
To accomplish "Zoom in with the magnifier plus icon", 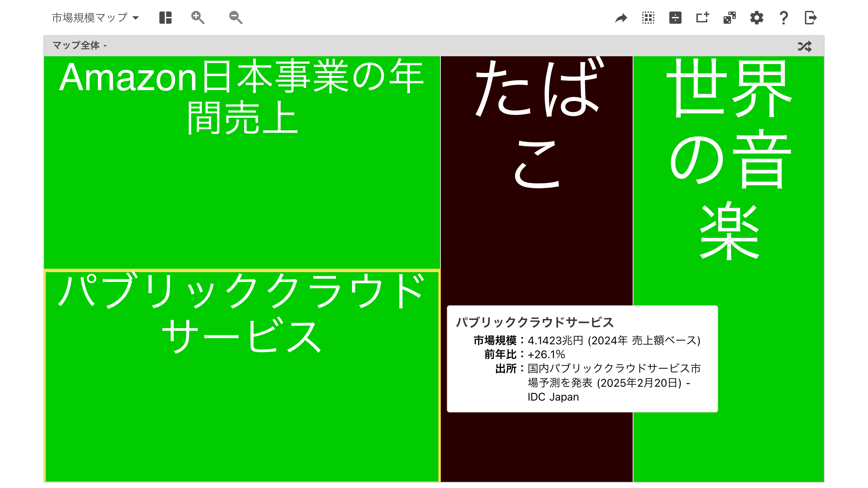I will click(x=198, y=18).
